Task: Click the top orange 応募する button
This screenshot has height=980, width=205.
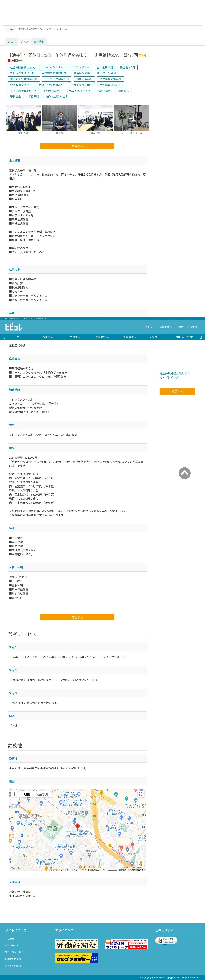Action: click(x=77, y=146)
